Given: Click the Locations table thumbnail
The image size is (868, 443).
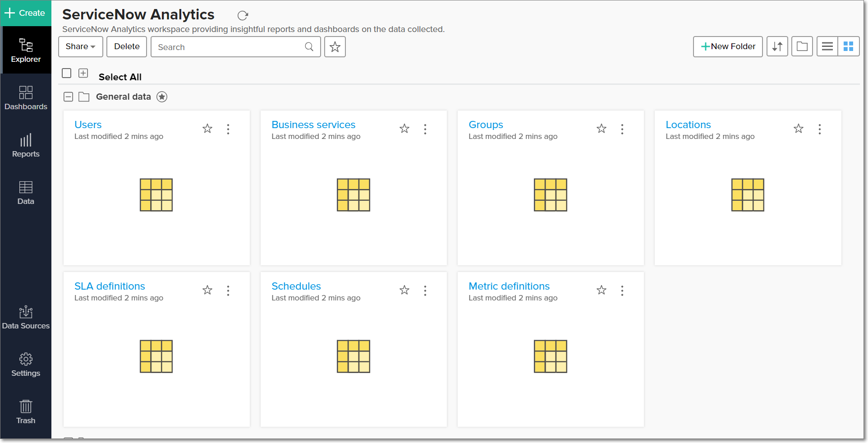Looking at the screenshot, I should click(748, 195).
